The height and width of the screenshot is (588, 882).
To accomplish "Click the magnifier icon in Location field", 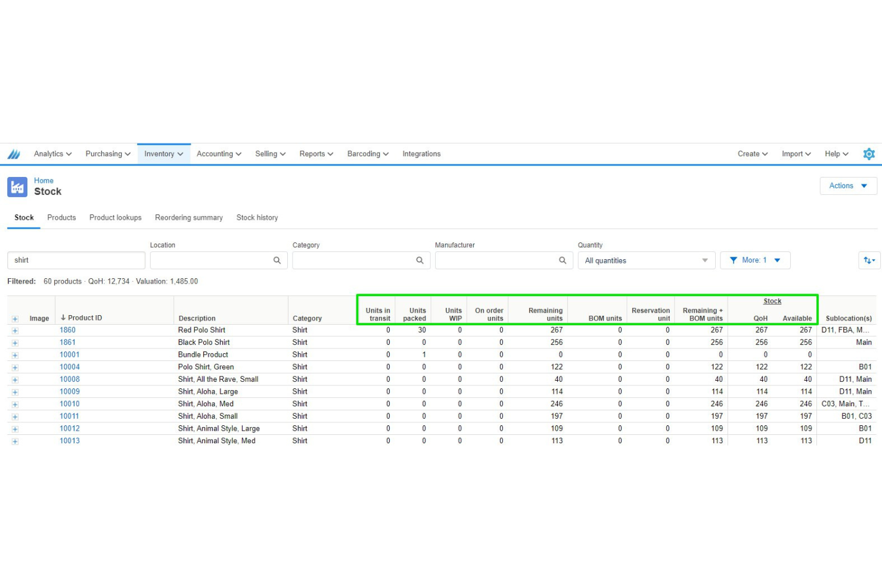I will coord(277,260).
